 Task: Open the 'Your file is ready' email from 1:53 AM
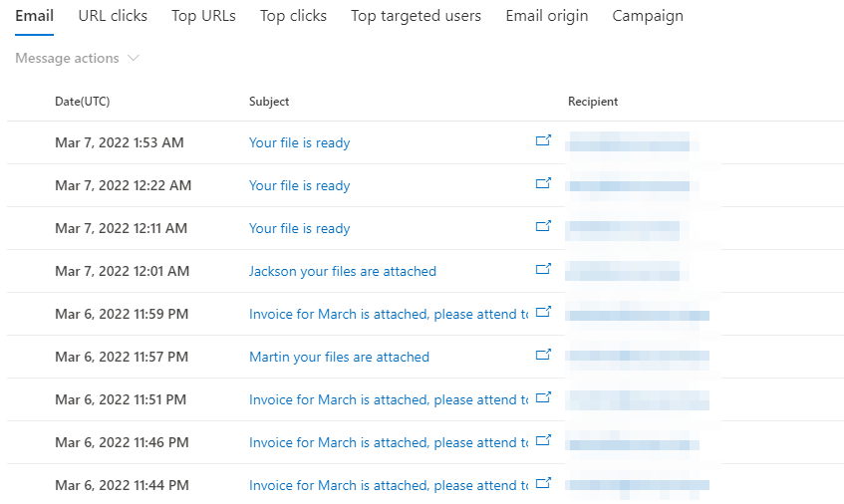299,142
